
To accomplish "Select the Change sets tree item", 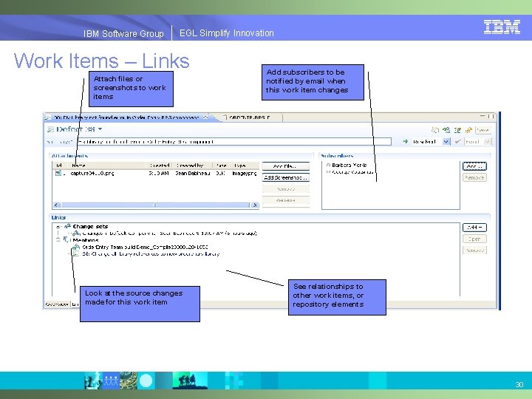I will [x=90, y=226].
